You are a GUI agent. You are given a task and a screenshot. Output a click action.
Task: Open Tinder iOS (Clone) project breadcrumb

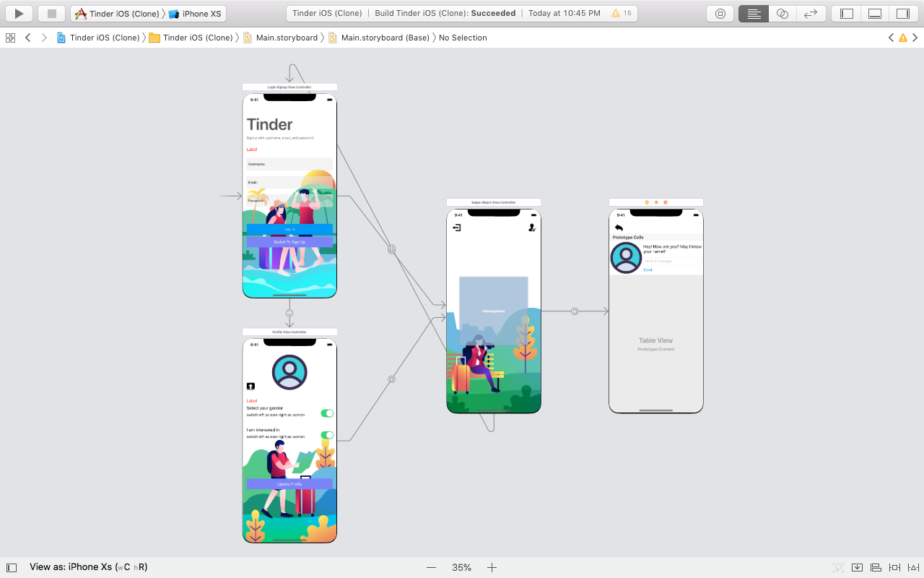coord(98,38)
